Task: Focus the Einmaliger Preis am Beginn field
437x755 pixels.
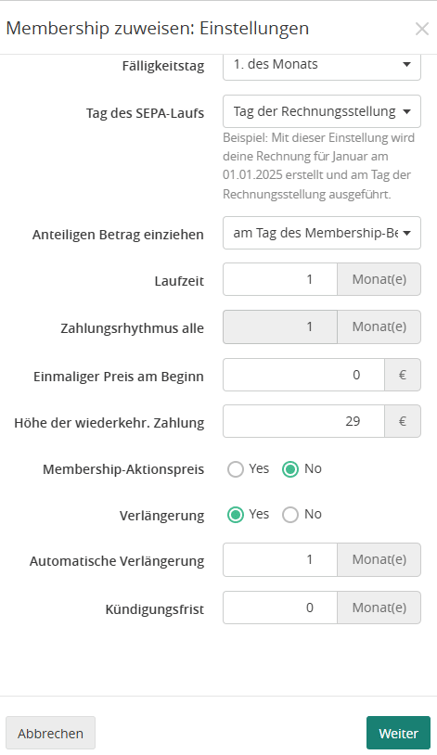Action: [304, 375]
